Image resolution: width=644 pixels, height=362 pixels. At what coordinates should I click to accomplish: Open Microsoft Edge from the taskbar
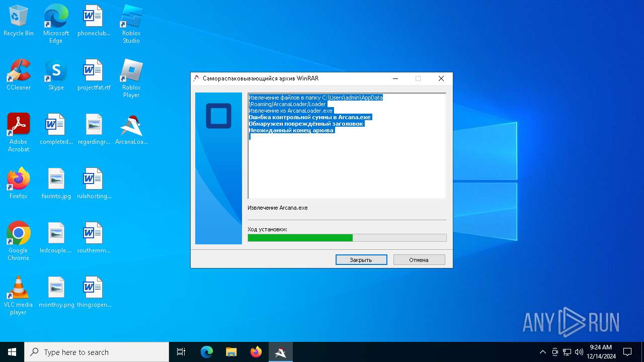point(207,352)
